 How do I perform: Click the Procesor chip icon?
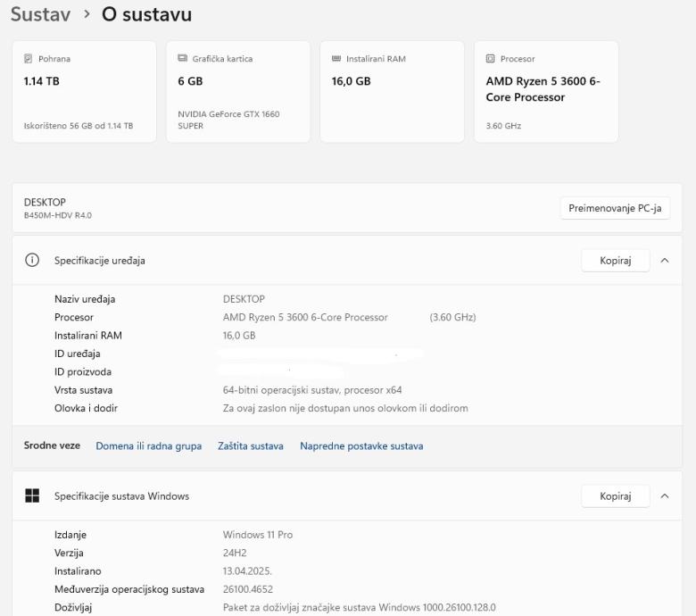490,59
